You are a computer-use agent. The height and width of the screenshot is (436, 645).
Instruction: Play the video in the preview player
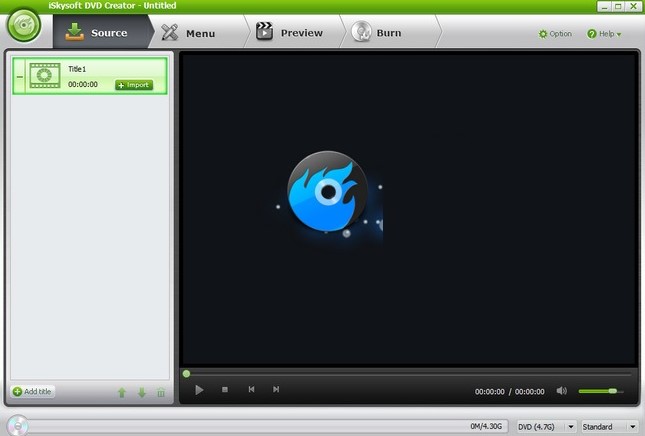[199, 390]
